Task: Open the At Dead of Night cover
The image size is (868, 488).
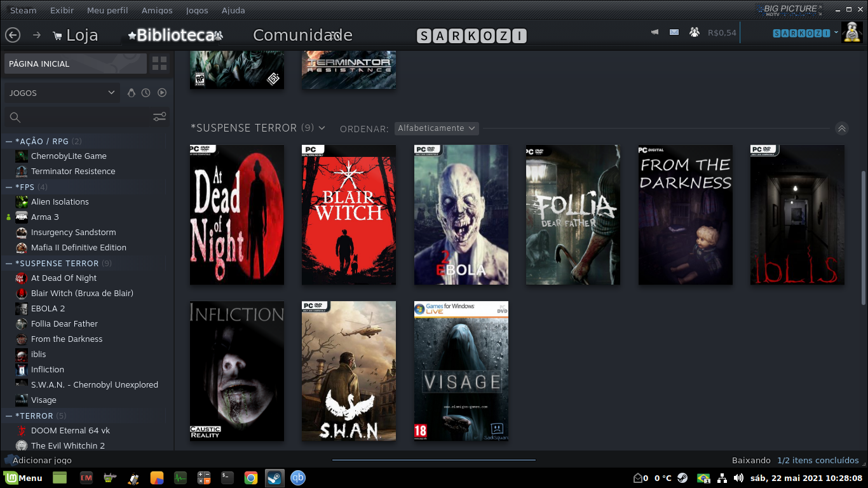Action: tap(237, 215)
